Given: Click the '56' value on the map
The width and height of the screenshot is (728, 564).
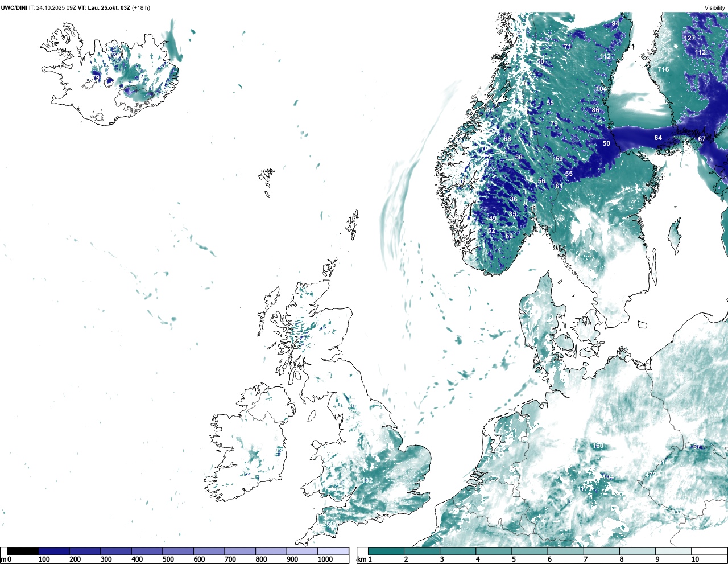Looking at the screenshot, I should [x=541, y=181].
